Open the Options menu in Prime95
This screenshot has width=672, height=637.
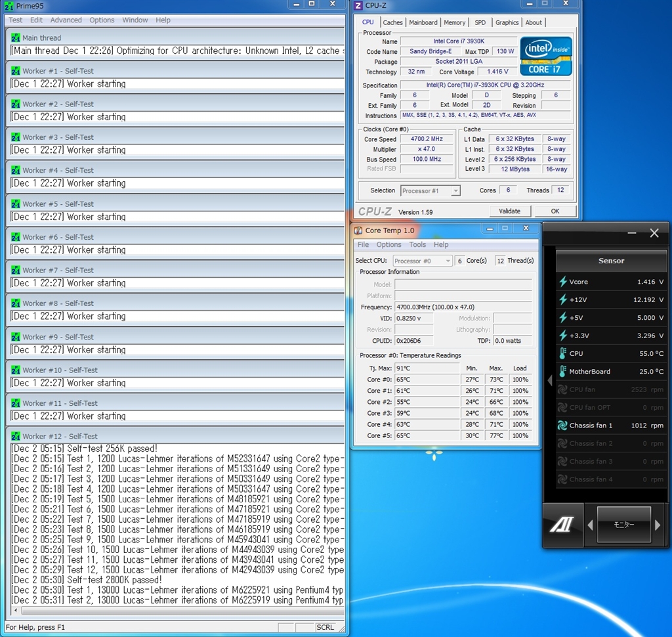click(102, 20)
